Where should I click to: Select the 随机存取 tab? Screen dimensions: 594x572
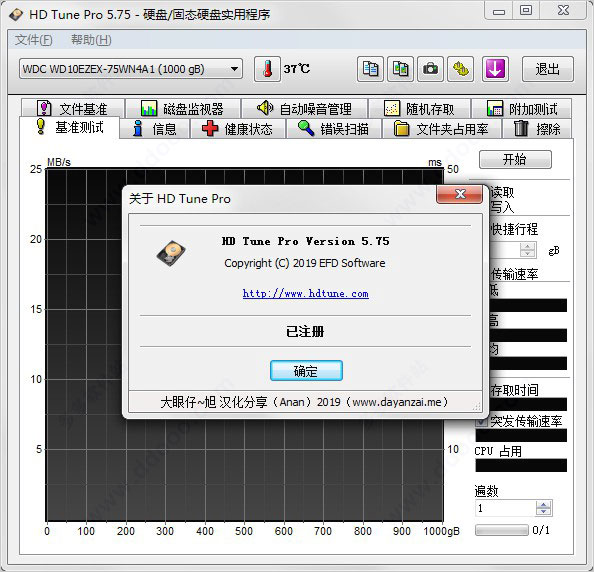pyautogui.click(x=419, y=109)
